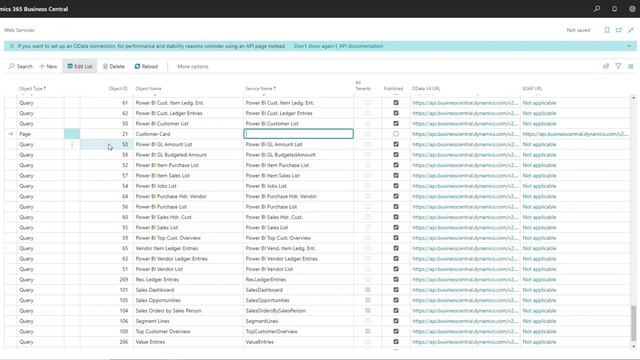Toggle the Edit List action
This screenshot has height=360, width=640.
pyautogui.click(x=80, y=66)
